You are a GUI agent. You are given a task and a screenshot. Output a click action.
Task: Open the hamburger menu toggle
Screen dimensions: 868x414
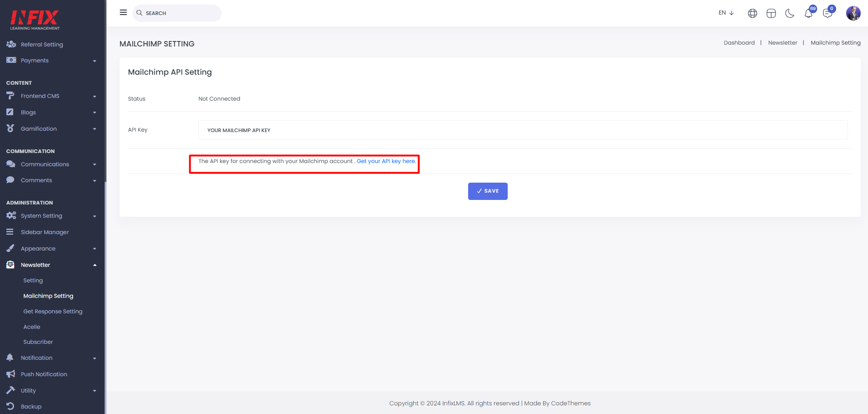123,12
